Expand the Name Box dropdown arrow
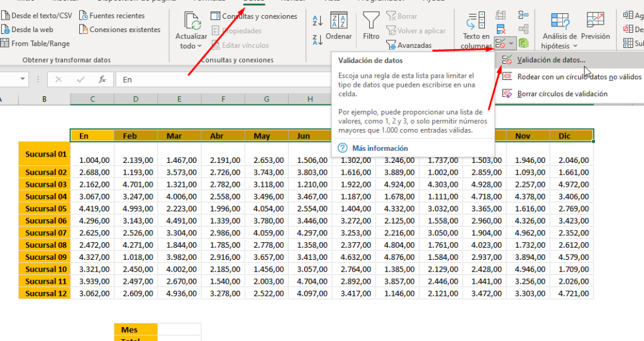The width and height of the screenshot is (644, 341). [x=23, y=79]
